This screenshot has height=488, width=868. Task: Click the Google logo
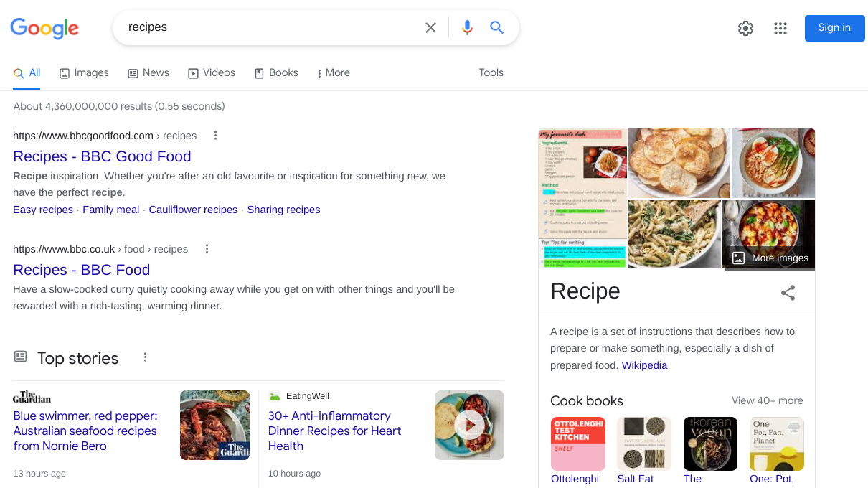point(44,28)
